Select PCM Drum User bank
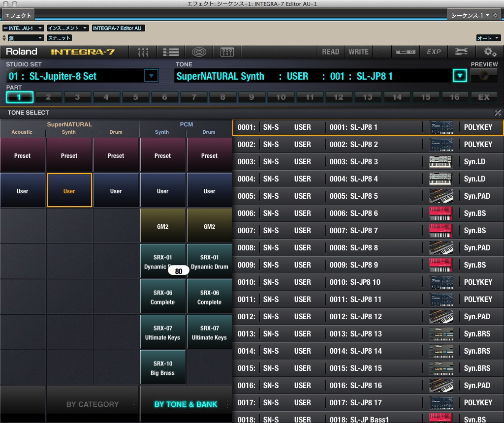The width and height of the screenshot is (504, 423). click(209, 191)
